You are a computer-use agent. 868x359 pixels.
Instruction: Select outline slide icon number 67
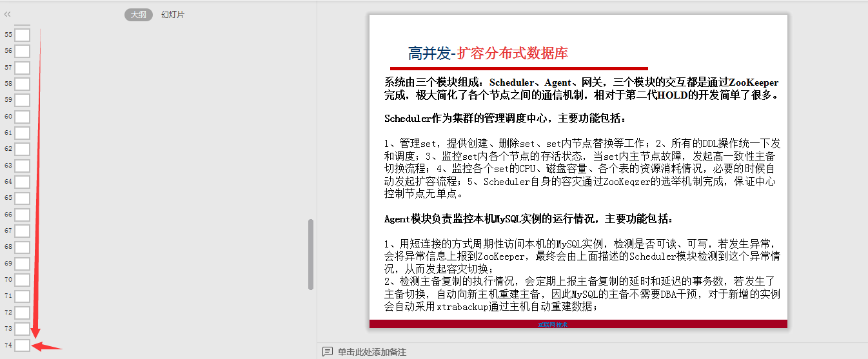pyautogui.click(x=23, y=231)
